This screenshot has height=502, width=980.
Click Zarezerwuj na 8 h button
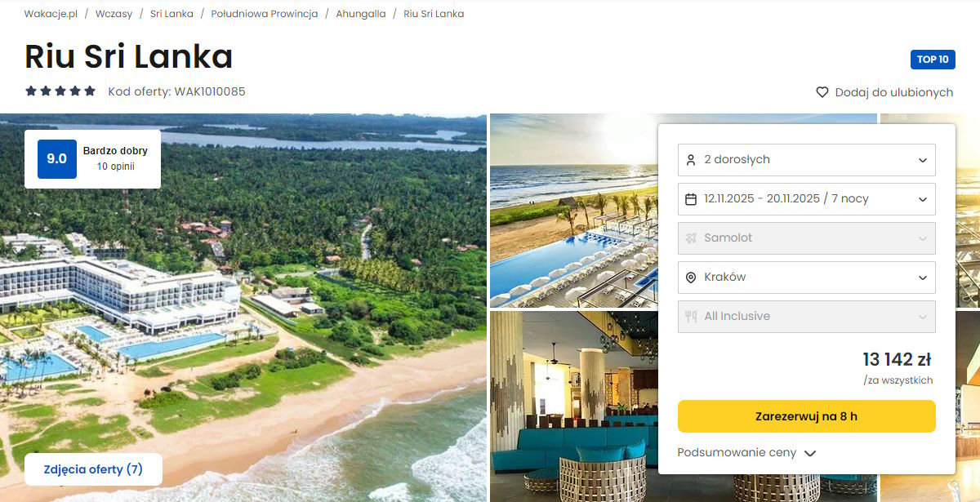(807, 416)
